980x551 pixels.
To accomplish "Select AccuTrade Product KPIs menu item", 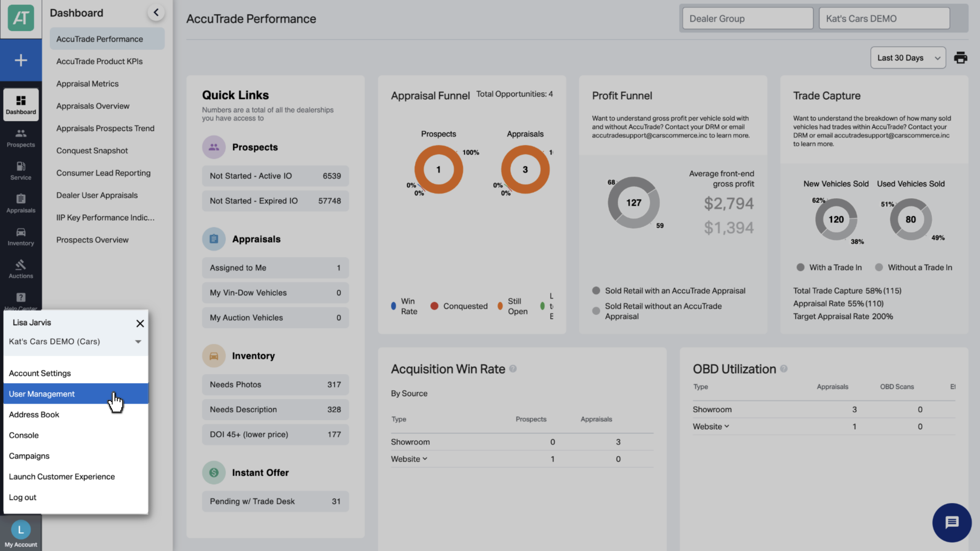I will [107, 61].
